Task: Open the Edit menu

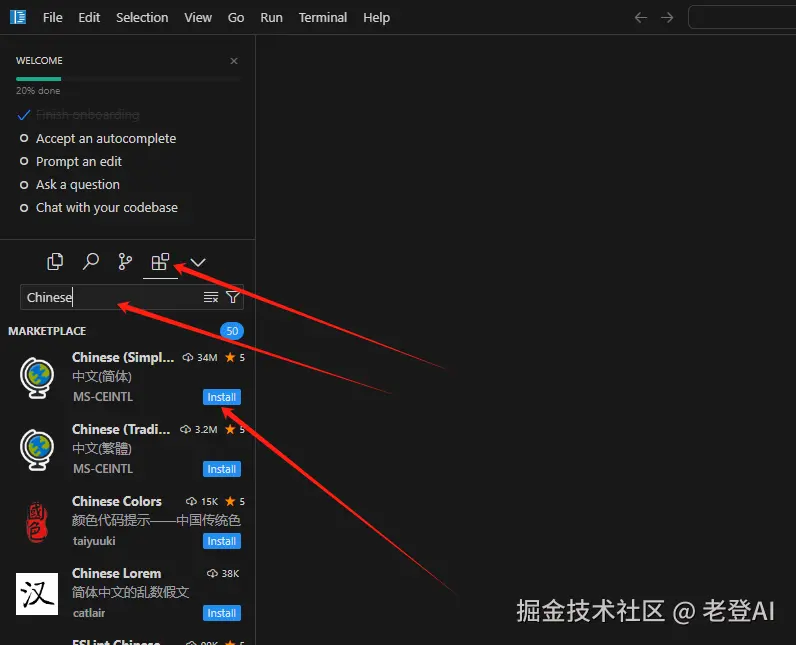Action: point(89,18)
